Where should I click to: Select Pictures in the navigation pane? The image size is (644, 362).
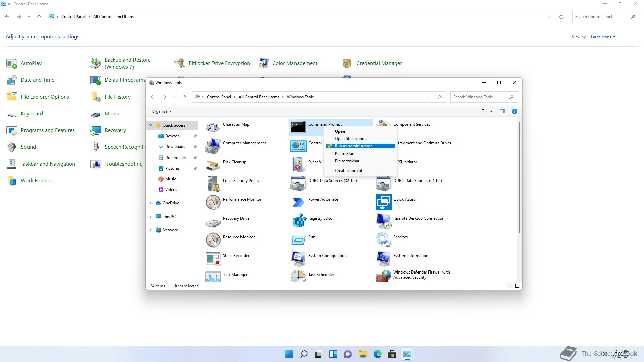pos(172,168)
